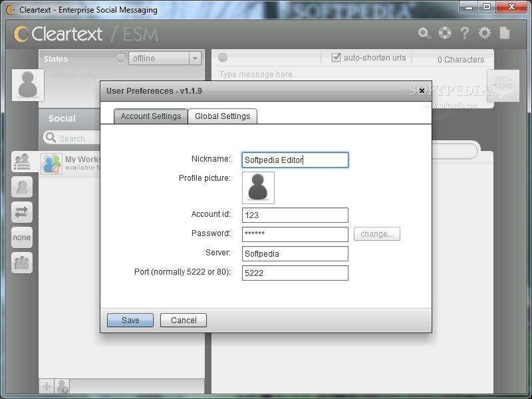Click the Cancel button
The image size is (532, 399).
click(x=184, y=321)
